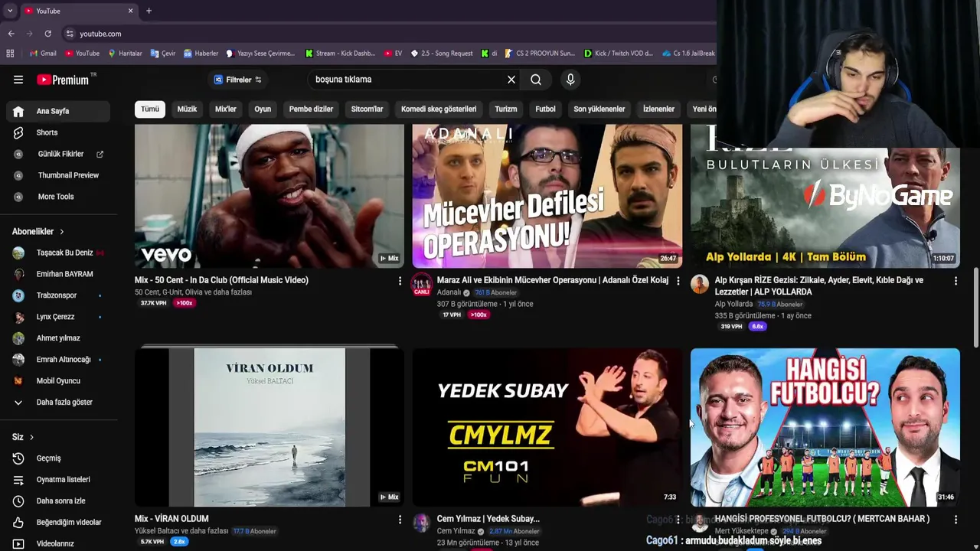Reload the page with the refresh icon

pos(47,34)
